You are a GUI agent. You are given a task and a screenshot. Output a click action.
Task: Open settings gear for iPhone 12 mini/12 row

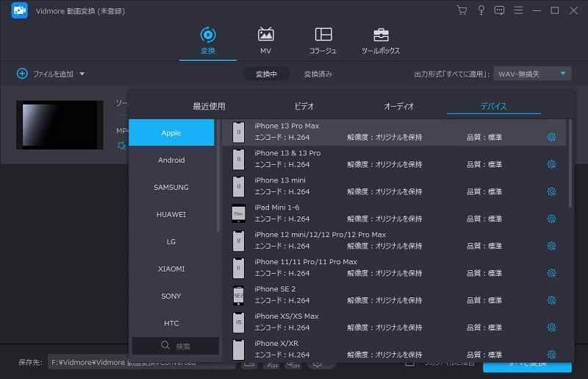(x=551, y=246)
